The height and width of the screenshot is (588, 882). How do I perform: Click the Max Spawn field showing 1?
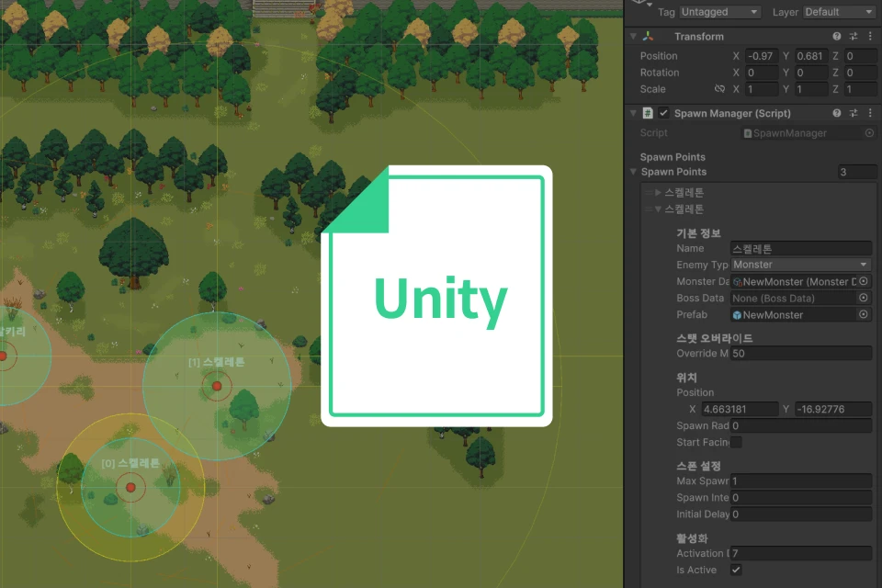point(801,481)
